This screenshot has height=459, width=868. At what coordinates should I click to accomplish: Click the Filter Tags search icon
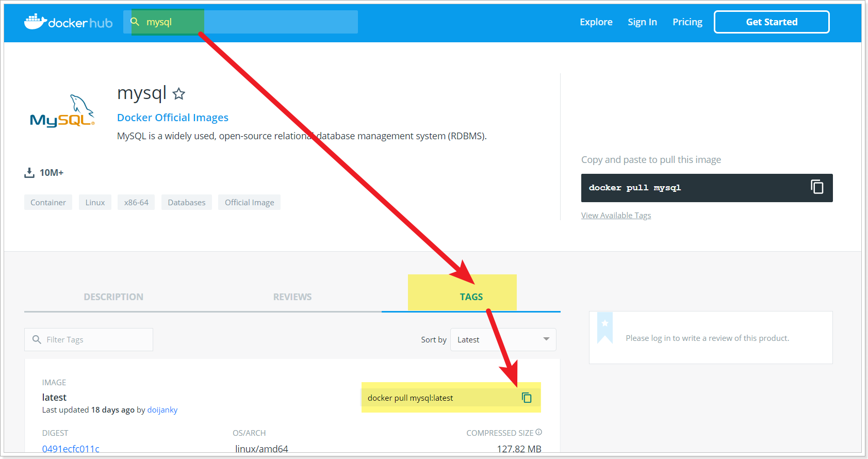[37, 339]
